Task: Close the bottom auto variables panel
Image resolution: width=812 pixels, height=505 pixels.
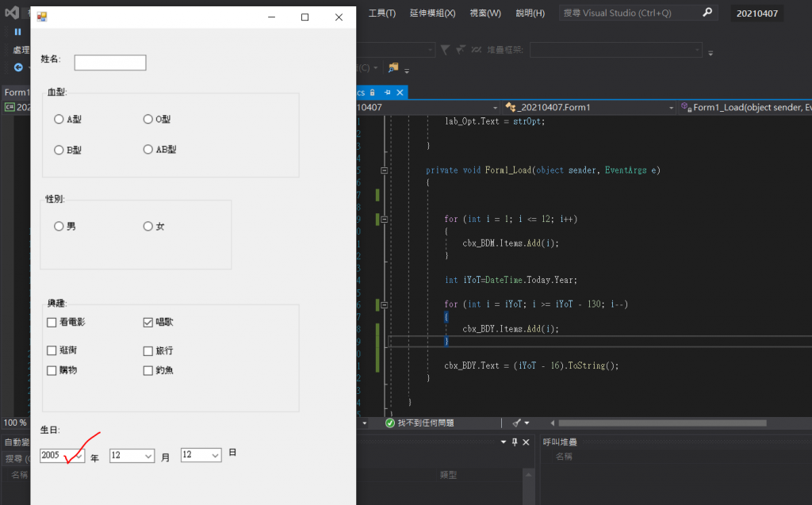Action: click(x=527, y=442)
